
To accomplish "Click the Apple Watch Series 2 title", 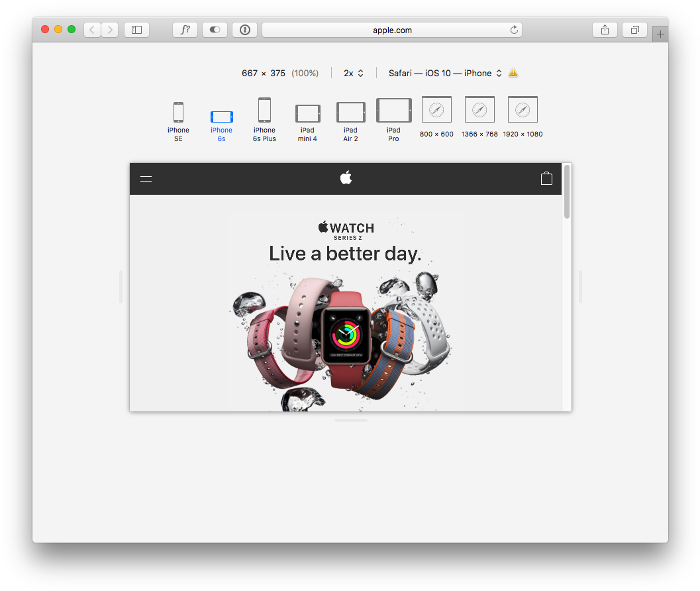I will (x=346, y=231).
